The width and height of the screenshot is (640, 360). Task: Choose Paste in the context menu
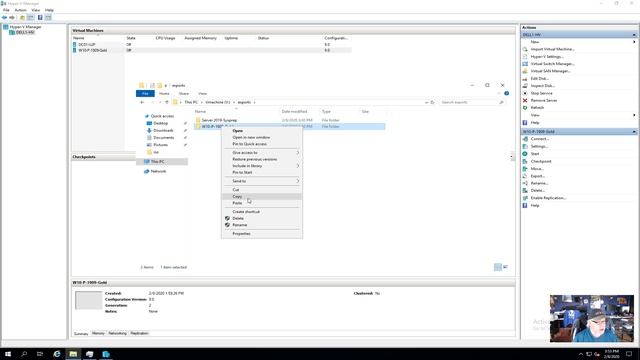[x=237, y=203]
